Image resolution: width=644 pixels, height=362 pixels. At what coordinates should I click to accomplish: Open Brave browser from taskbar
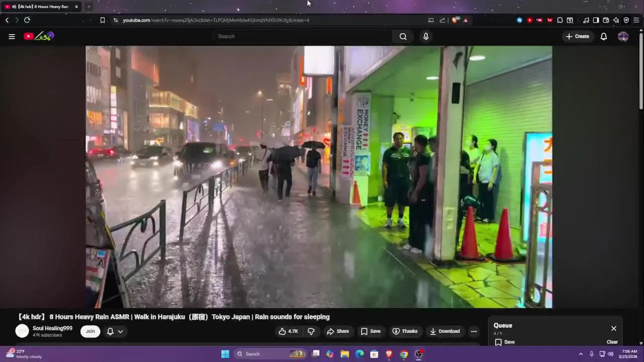click(x=389, y=354)
